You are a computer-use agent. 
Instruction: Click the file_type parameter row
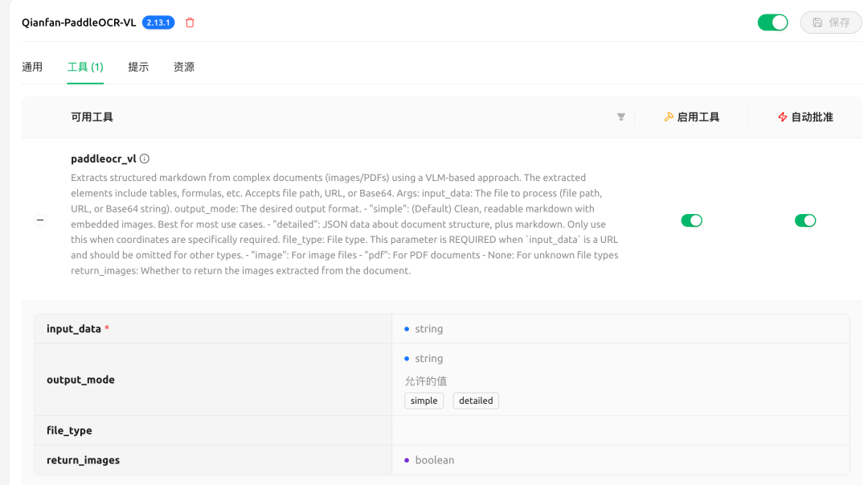click(x=442, y=430)
